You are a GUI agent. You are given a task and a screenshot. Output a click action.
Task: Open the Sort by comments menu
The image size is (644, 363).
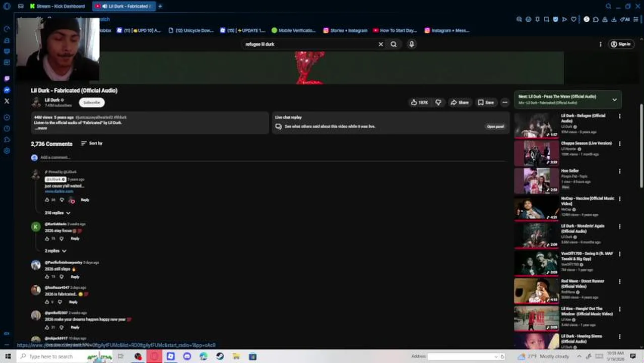click(92, 143)
